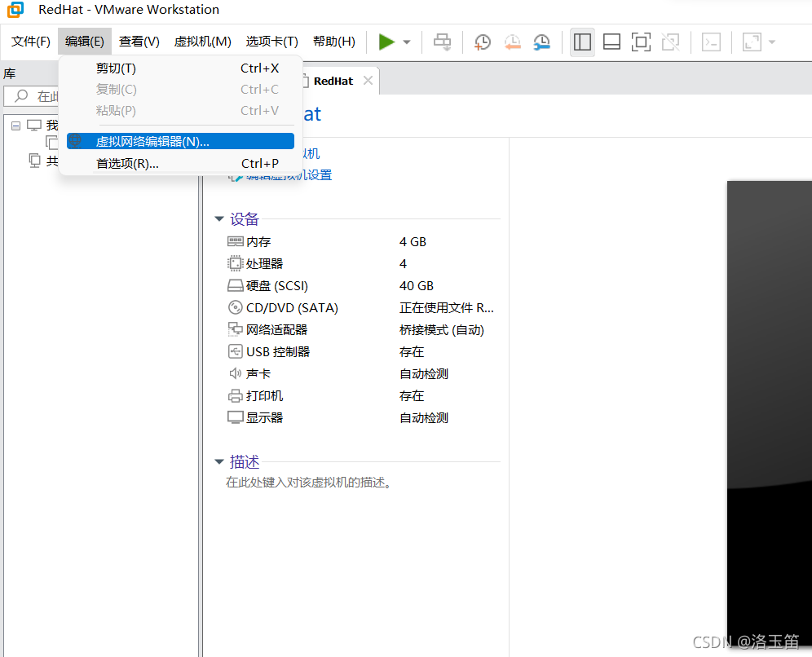Viewport: 812px width, 657px height.
Task: Click the stretch guest display icon
Action: [752, 42]
